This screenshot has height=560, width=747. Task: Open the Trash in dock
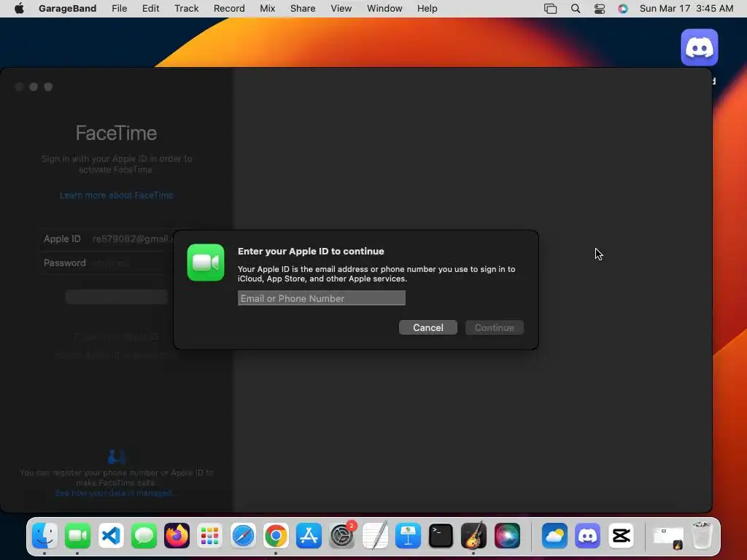point(702,536)
